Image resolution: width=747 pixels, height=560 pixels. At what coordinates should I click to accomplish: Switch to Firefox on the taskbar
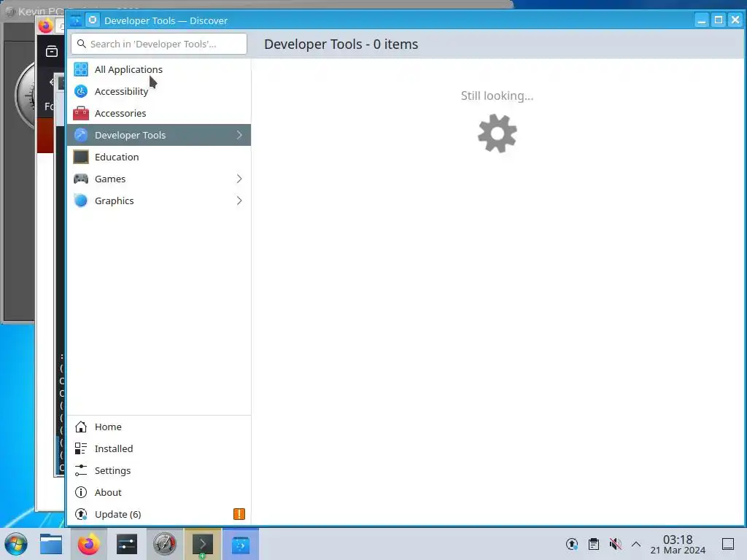[89, 544]
